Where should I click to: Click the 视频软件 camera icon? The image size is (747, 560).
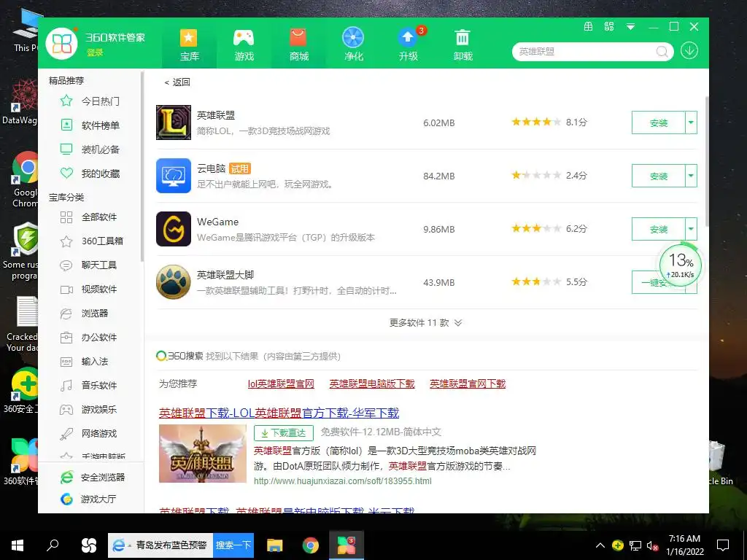(66, 289)
